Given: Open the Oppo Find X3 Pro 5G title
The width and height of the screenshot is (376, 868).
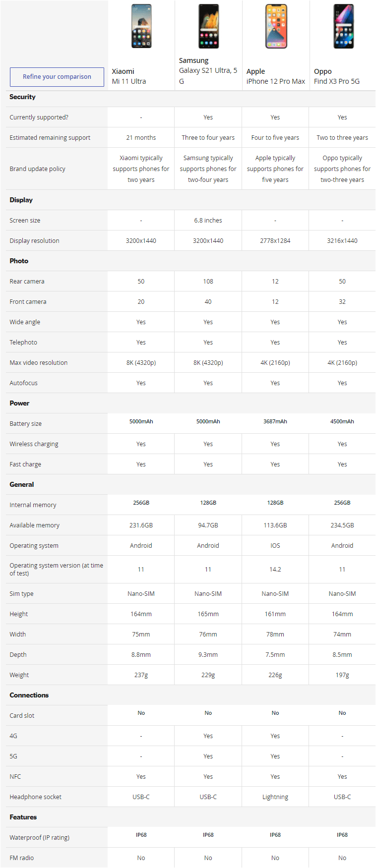Looking at the screenshot, I should click(x=337, y=76).
